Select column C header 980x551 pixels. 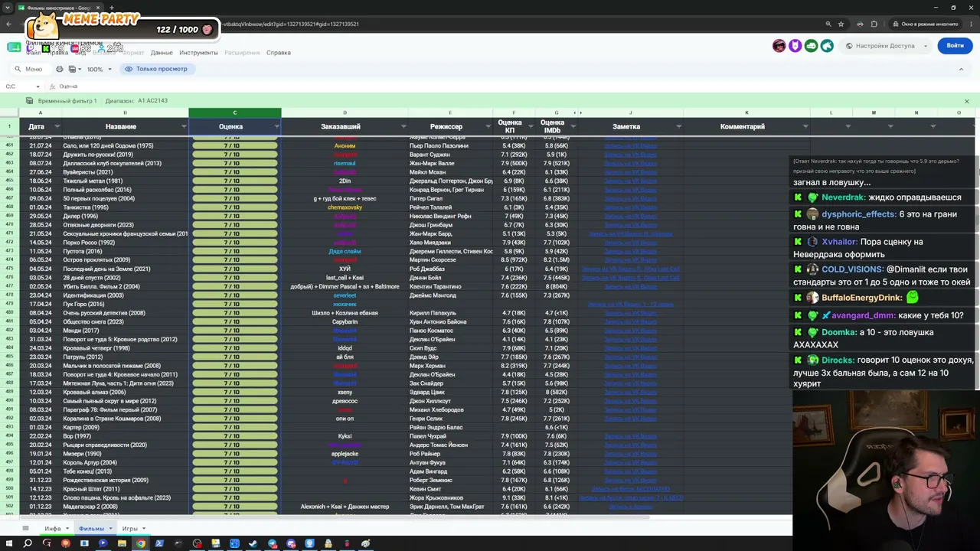[235, 113]
